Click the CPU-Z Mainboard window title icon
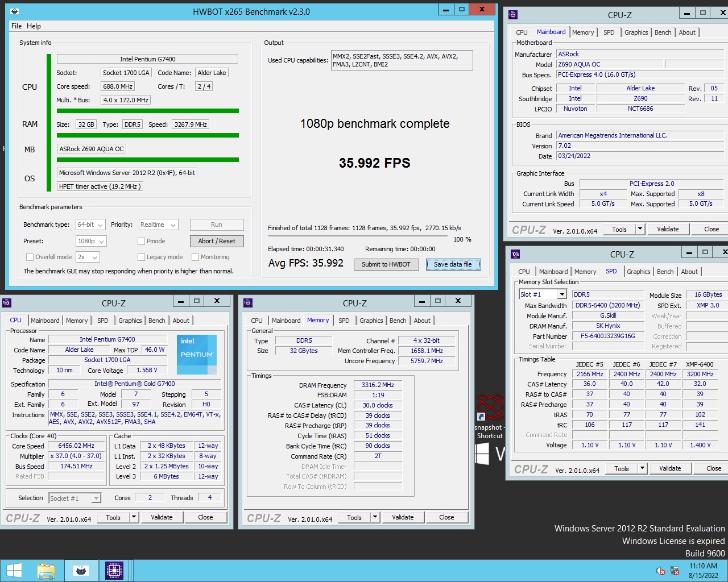The image size is (728, 582). (x=513, y=15)
